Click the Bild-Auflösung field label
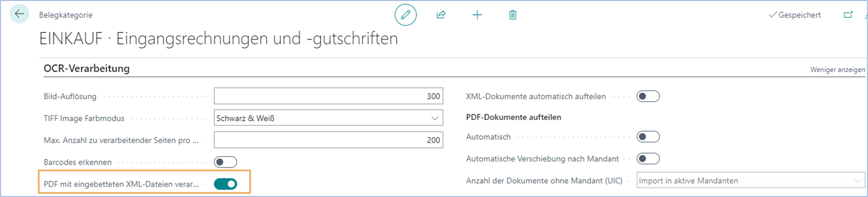 [70, 96]
